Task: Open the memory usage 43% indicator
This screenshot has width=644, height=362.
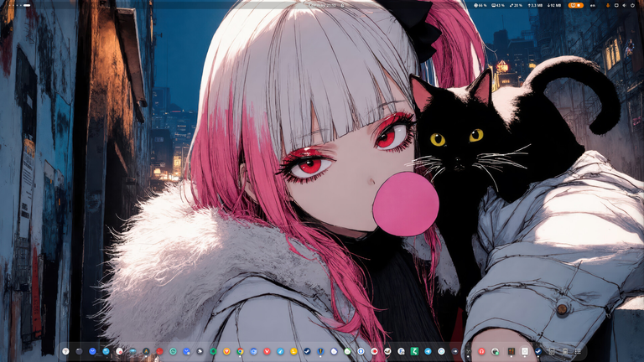Action: pos(498,6)
